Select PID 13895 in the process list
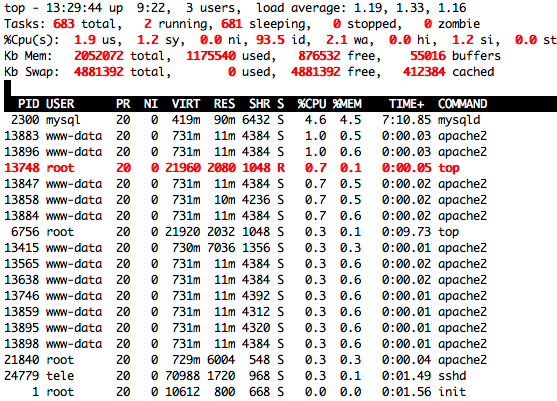Screen dimensions: 557x401 (x=22, y=327)
